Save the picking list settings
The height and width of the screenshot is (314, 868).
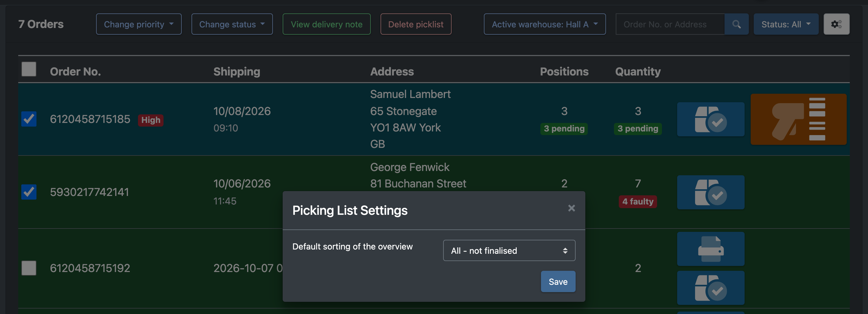coord(558,282)
